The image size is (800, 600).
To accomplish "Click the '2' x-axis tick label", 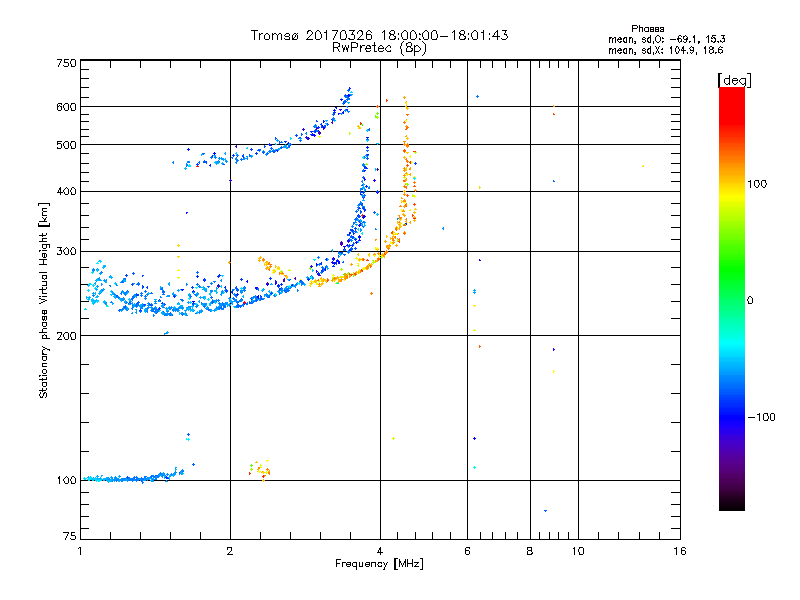I will (x=230, y=551).
